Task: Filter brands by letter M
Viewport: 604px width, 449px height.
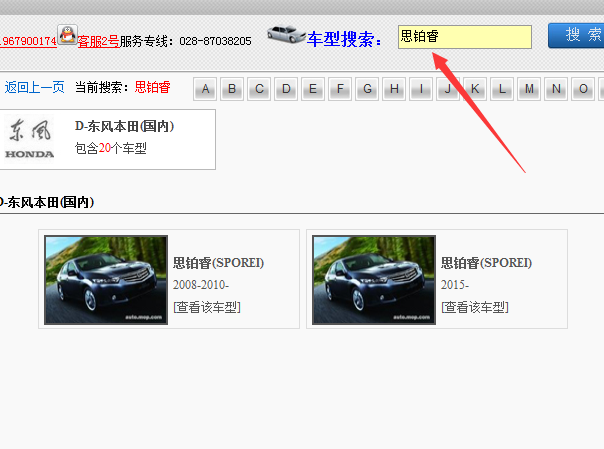Action: click(x=529, y=89)
